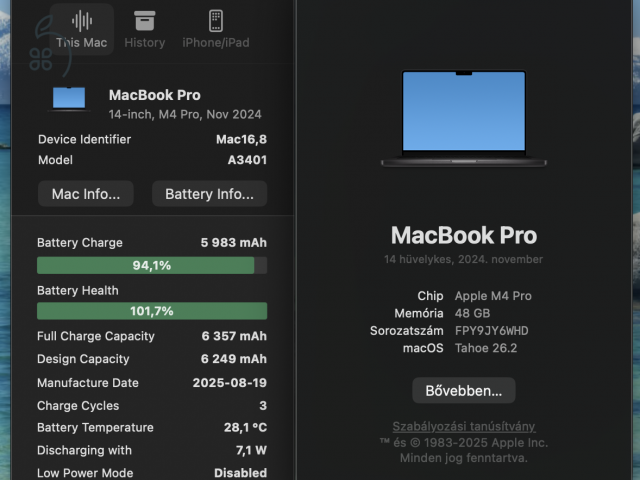Select the macOS value Tahoe 26.2
The width and height of the screenshot is (640, 480).
coord(486,348)
